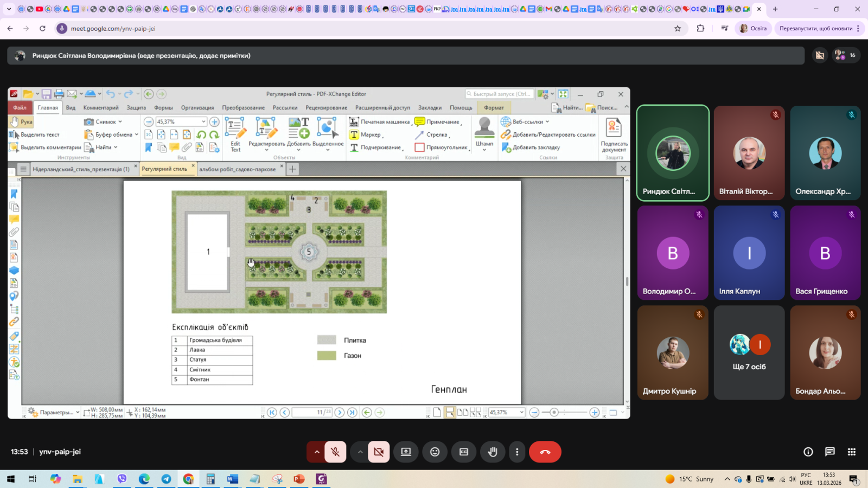The image size is (868, 488).
Task: Click the Raise hand icon in Meet
Action: point(493,452)
